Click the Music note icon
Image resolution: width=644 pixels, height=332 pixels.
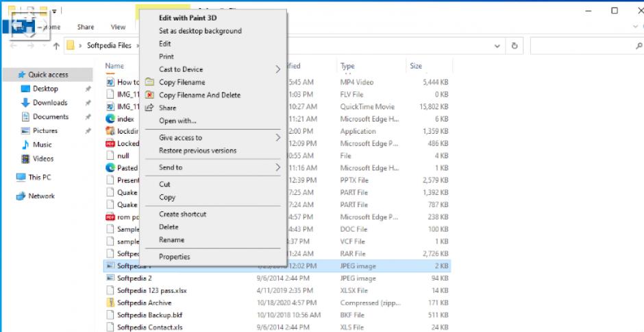click(x=25, y=145)
